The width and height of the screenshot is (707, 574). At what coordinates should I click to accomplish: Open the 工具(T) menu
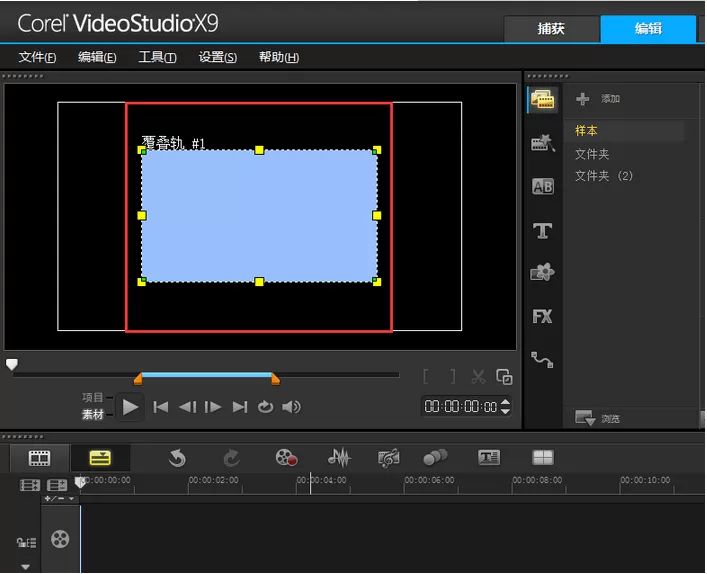point(157,57)
